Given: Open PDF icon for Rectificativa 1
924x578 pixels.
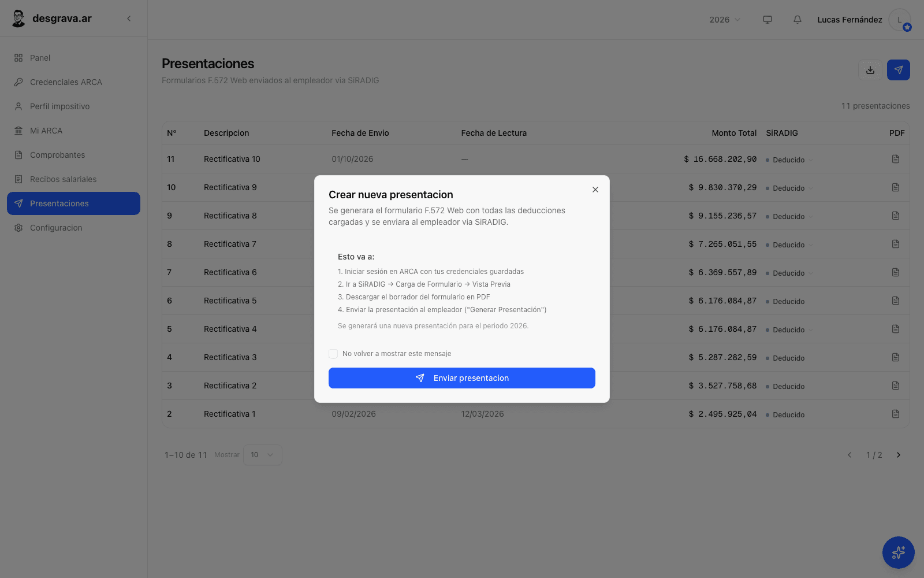Looking at the screenshot, I should coord(896,414).
